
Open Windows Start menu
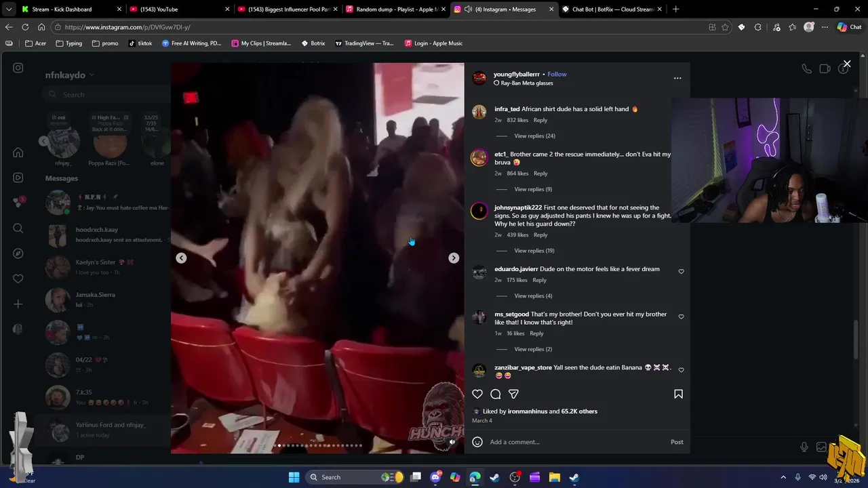pyautogui.click(x=294, y=477)
